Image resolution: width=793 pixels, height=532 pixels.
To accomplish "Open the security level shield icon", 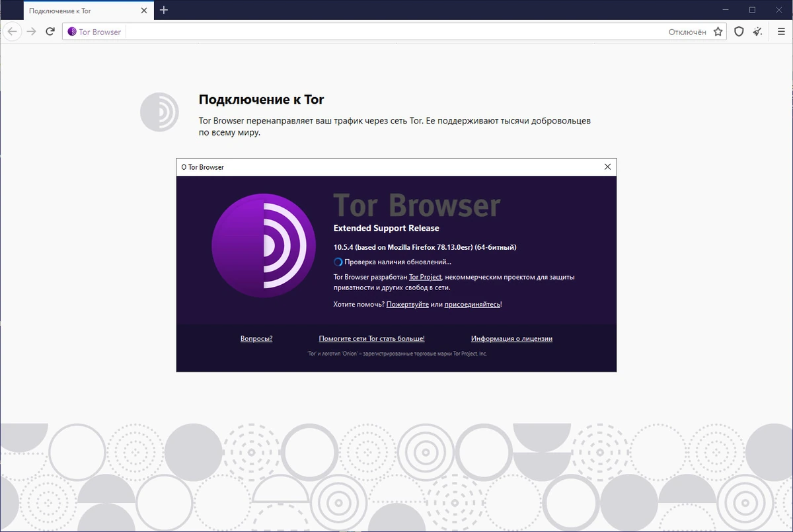I will tap(739, 32).
